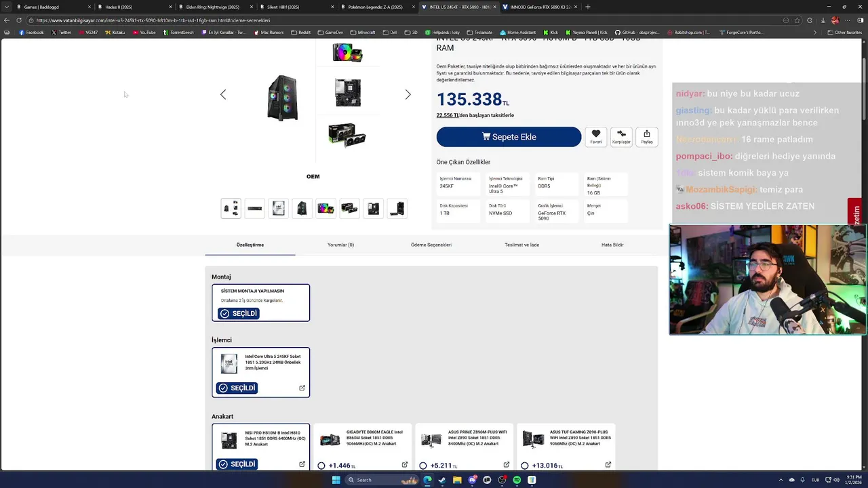
Task: Go to next product image arrow
Action: point(408,95)
